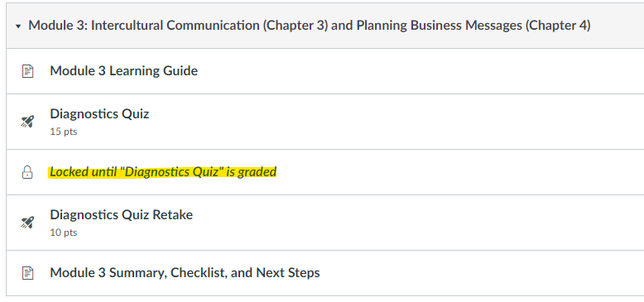Viewport: 644px width, 302px height.
Task: Click page icon beside Module 3 Learning Guide
Action: point(27,71)
